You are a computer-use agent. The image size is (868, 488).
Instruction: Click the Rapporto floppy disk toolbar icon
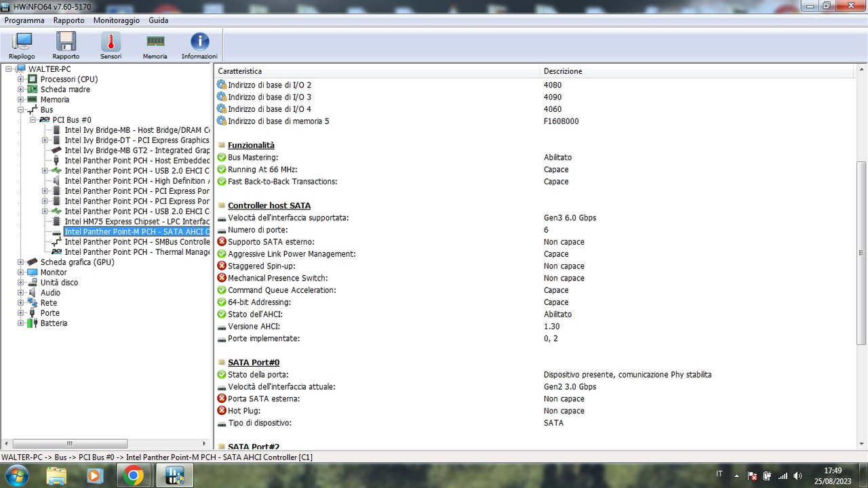pos(66,46)
